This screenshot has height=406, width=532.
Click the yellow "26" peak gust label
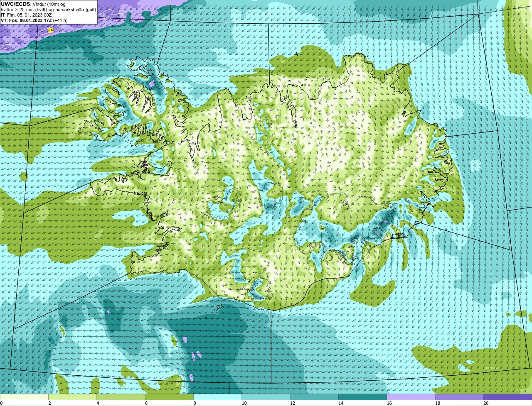click(51, 30)
